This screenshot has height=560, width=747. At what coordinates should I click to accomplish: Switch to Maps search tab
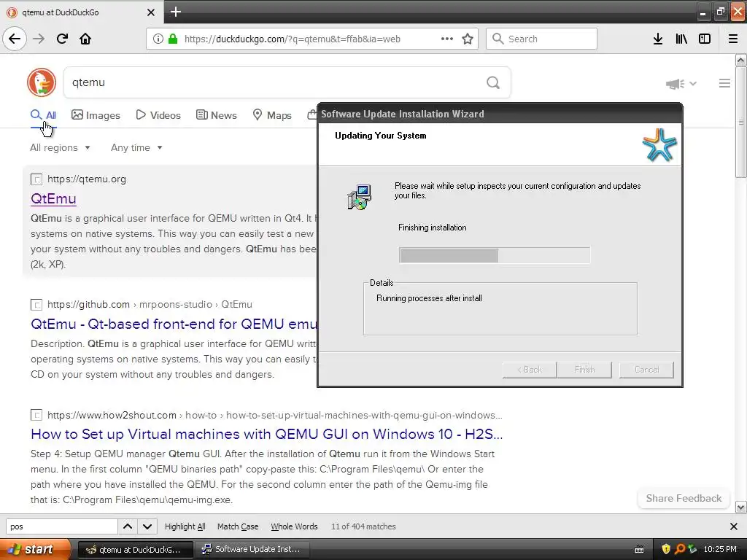click(x=272, y=115)
